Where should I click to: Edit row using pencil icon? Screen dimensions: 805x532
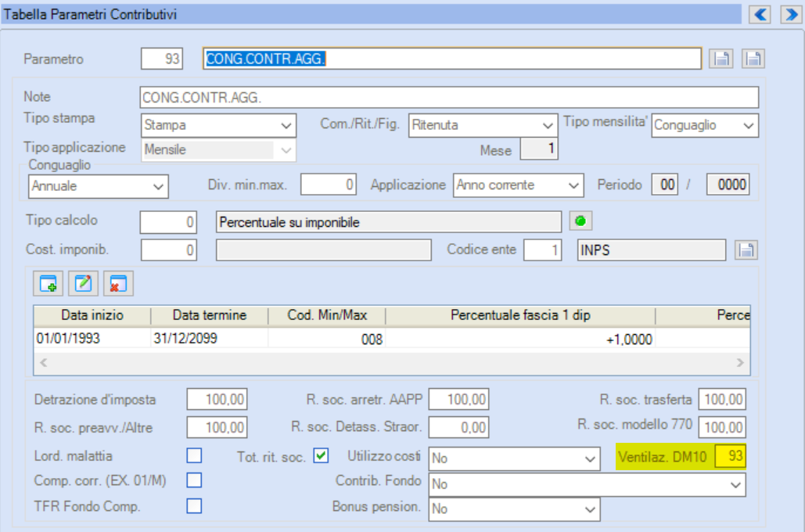[x=83, y=283]
